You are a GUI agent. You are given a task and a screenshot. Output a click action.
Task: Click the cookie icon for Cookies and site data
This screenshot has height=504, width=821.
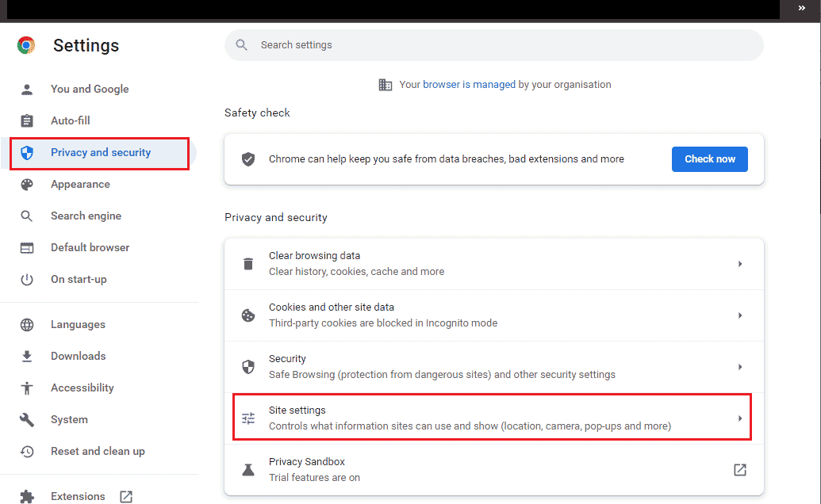coord(248,315)
